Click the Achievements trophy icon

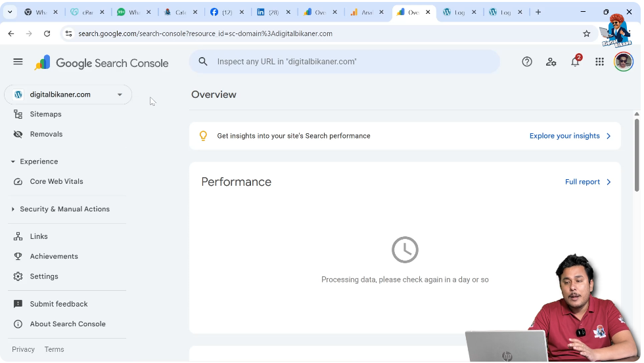click(x=18, y=257)
